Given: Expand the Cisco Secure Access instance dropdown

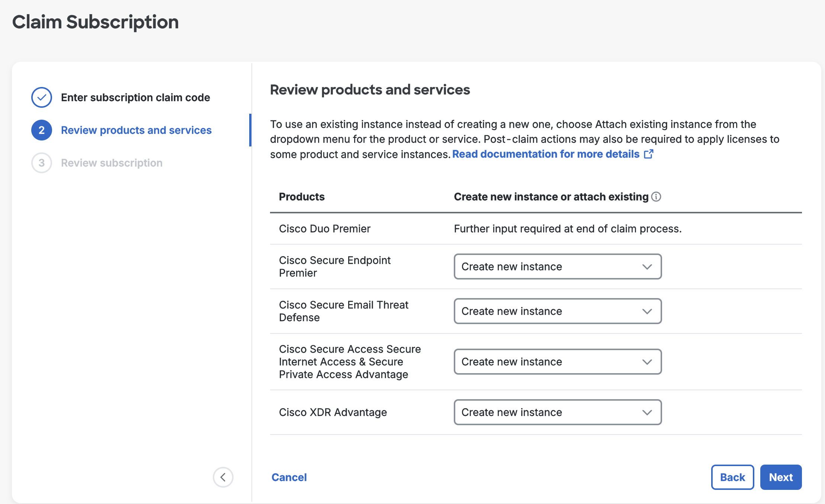Looking at the screenshot, I should 557,362.
